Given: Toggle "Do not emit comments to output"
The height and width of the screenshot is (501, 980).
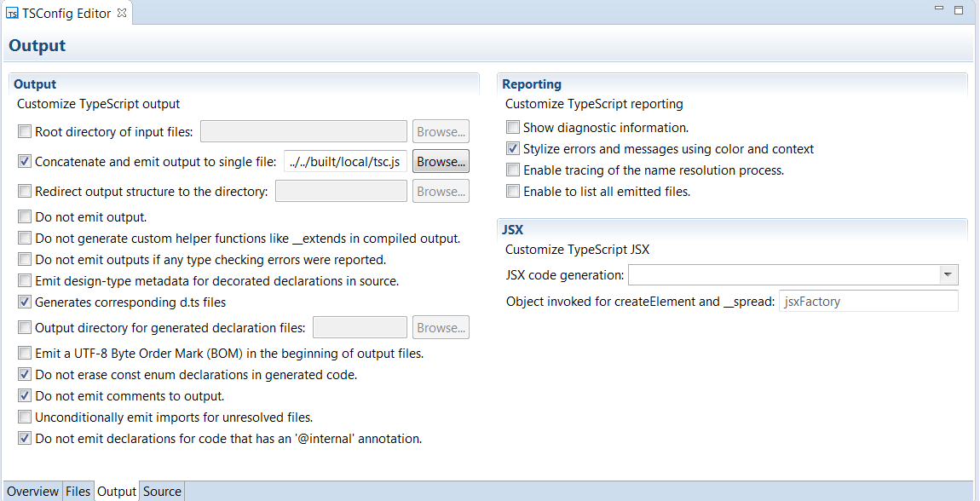Looking at the screenshot, I should point(24,395).
